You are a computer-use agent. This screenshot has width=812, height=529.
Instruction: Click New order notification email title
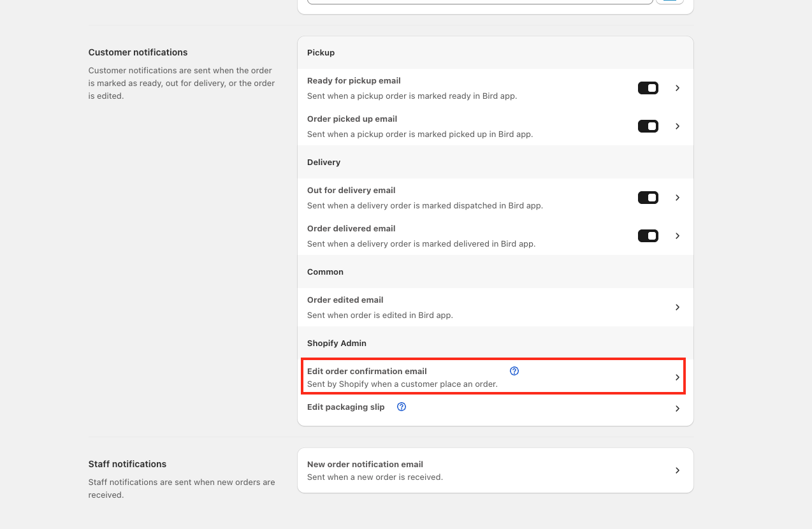coord(365,465)
